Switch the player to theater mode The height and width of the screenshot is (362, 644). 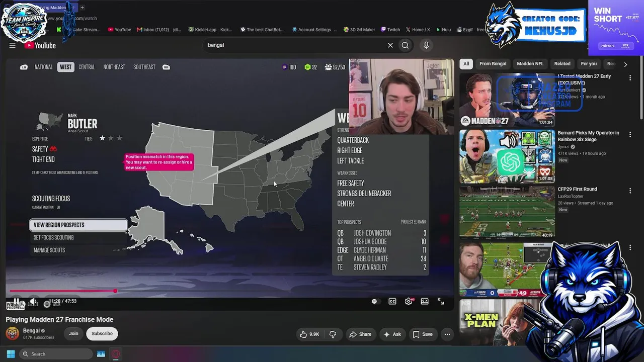coord(425,302)
